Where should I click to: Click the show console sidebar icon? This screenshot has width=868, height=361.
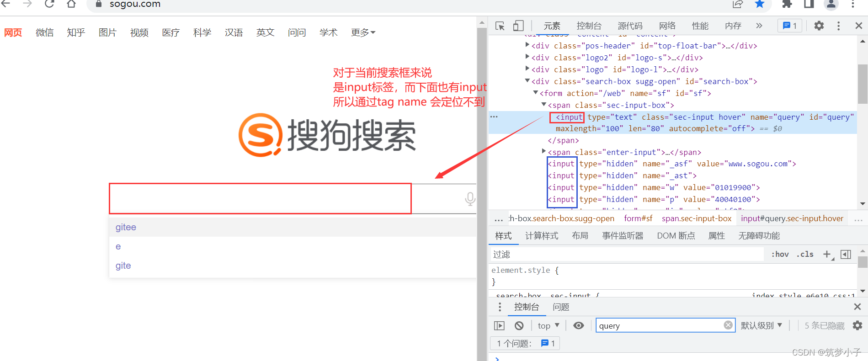pyautogui.click(x=499, y=326)
